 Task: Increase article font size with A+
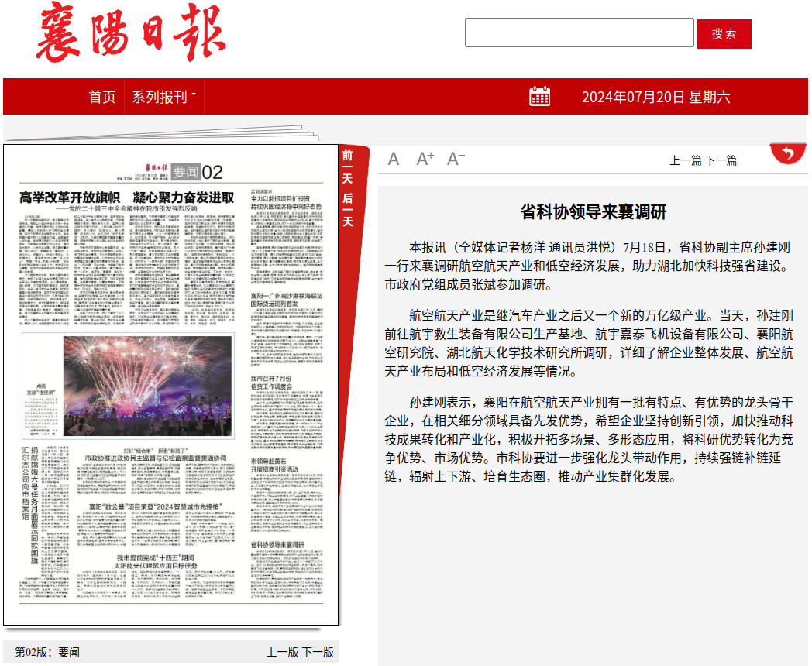[425, 160]
